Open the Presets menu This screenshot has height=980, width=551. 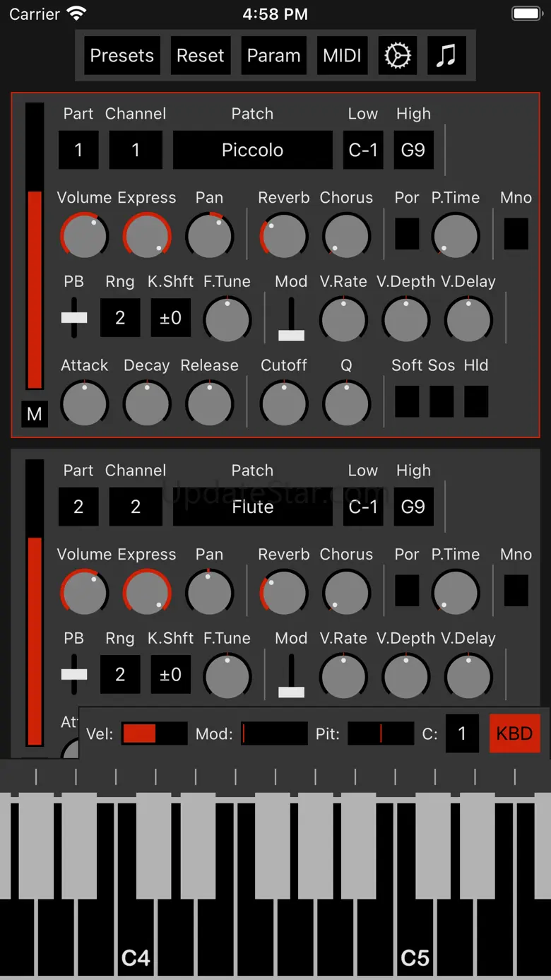click(122, 55)
